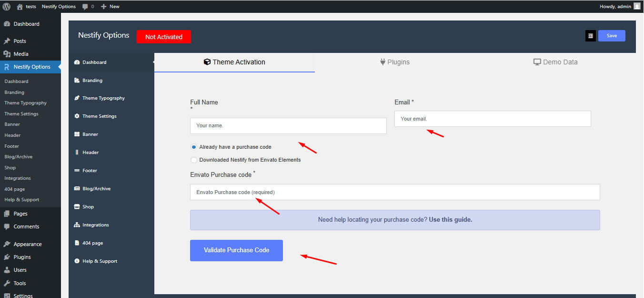Click the 404 page file icon
Viewport: 644px width, 298px height.
click(x=77, y=243)
